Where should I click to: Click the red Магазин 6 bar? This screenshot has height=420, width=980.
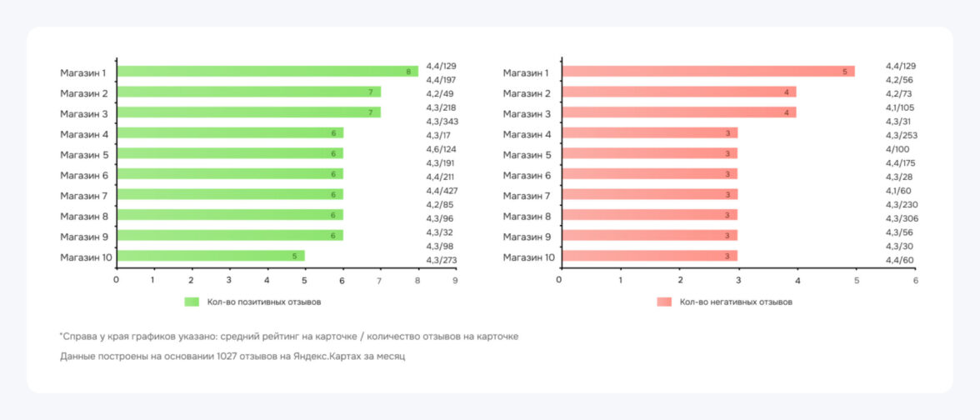coord(648,174)
